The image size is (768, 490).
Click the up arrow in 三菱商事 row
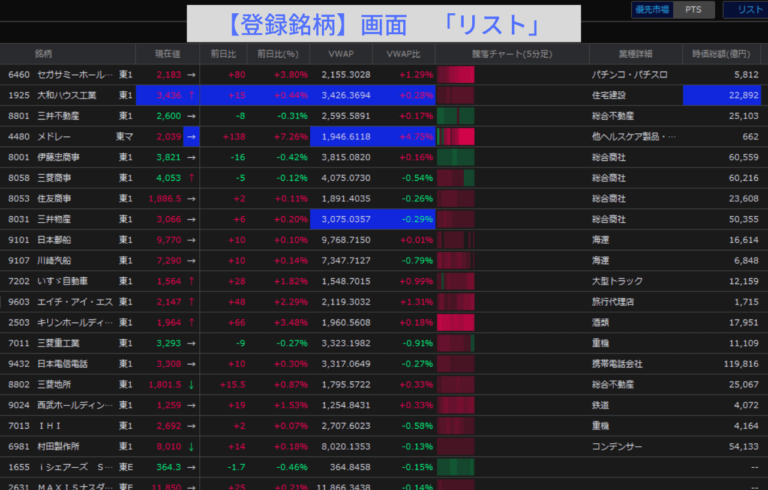click(x=191, y=178)
